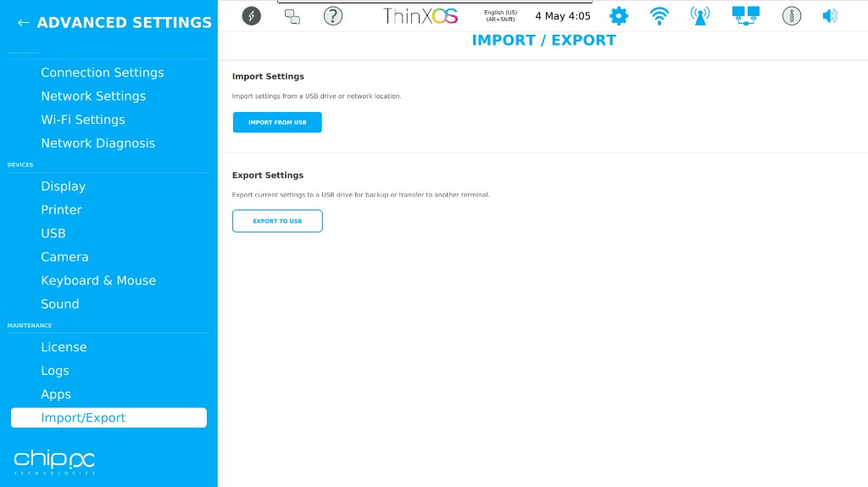Click the Export Settings heading
This screenshot has width=868, height=487.
pyautogui.click(x=268, y=175)
